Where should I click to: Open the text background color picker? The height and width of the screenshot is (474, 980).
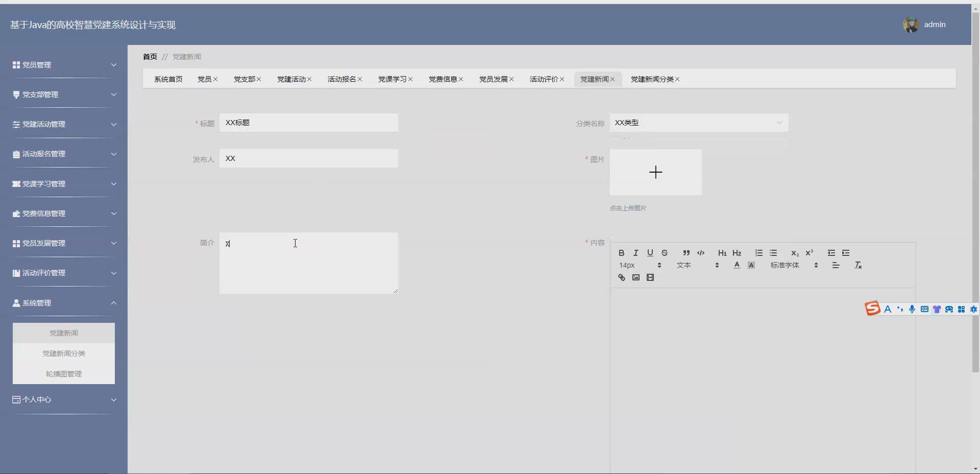[x=751, y=265]
